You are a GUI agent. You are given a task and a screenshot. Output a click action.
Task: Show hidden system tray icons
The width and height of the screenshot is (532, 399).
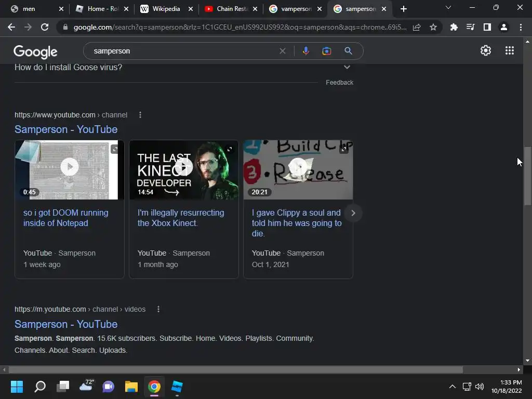[453, 387]
